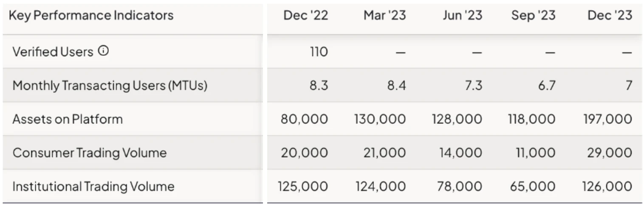644x206 pixels.
Task: Select the Dec '23 column header
Action: [610, 16]
